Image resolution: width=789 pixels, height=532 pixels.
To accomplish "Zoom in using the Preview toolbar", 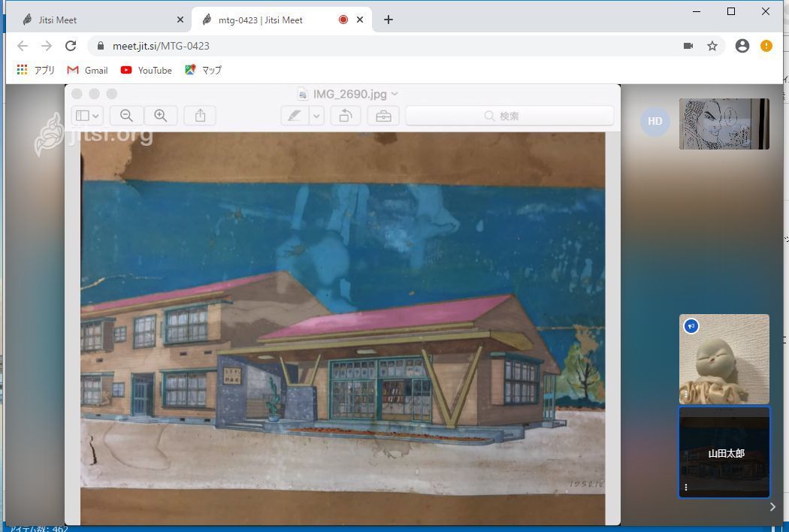I will click(x=161, y=116).
